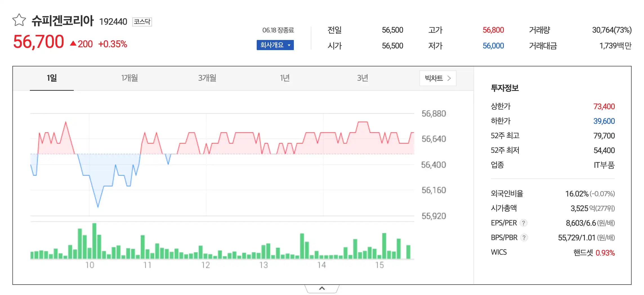This screenshot has height=295, width=644.
Task: Switch to the 3년 chart tab
Action: pyautogui.click(x=363, y=78)
